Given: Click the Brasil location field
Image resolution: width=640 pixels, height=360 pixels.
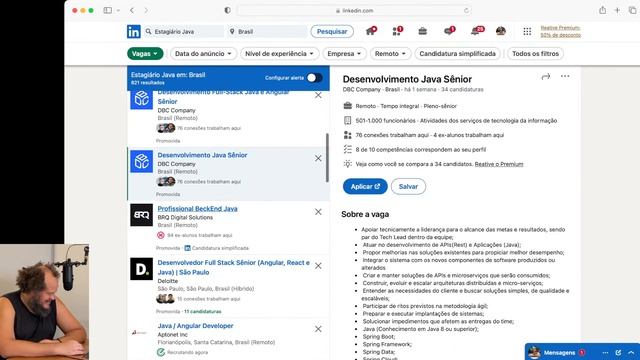Looking at the screenshot, I should tap(267, 31).
